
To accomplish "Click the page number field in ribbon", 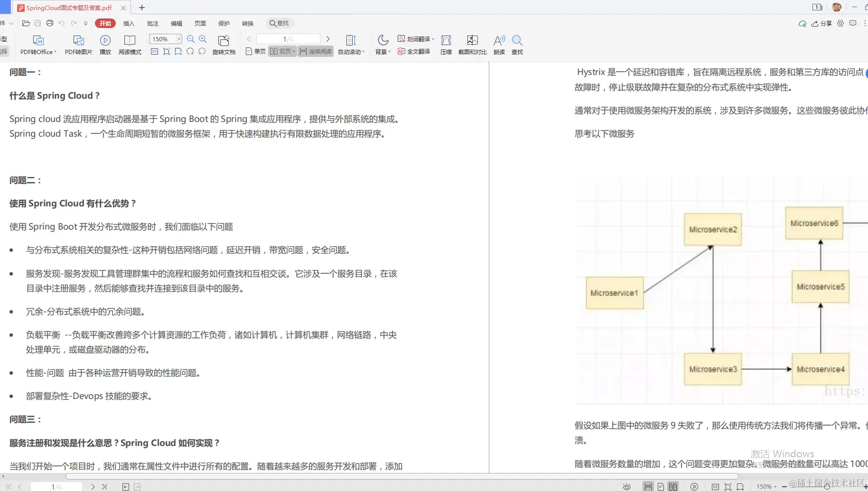I will pyautogui.click(x=288, y=39).
